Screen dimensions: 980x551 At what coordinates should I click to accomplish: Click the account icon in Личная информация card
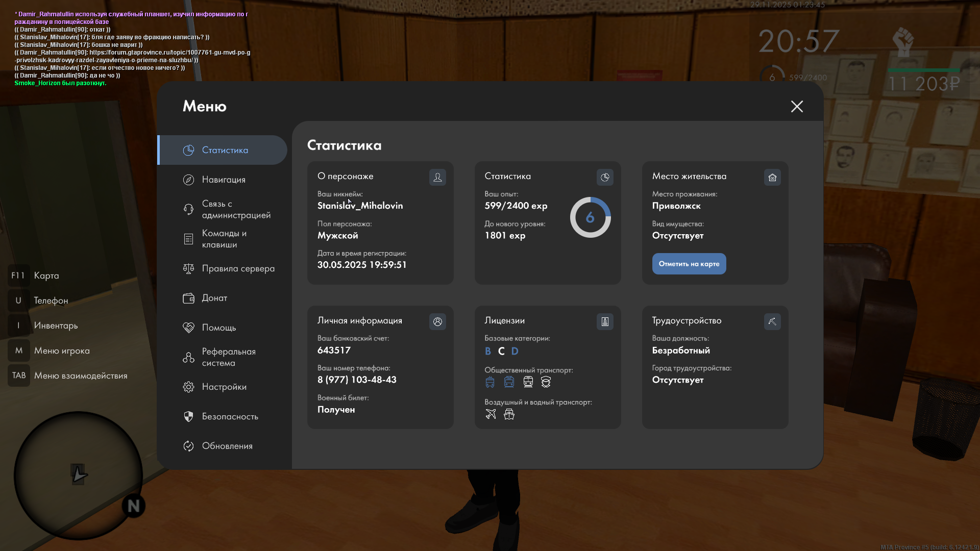[437, 321]
